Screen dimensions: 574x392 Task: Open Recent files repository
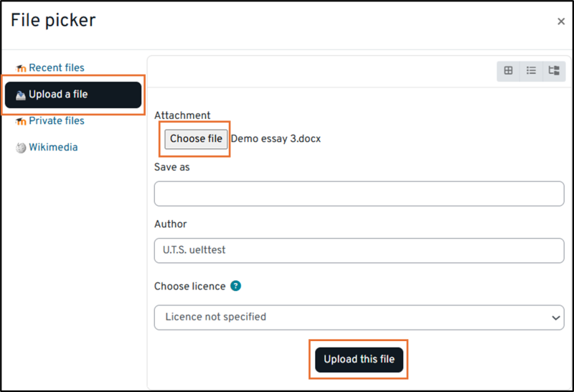tap(56, 68)
